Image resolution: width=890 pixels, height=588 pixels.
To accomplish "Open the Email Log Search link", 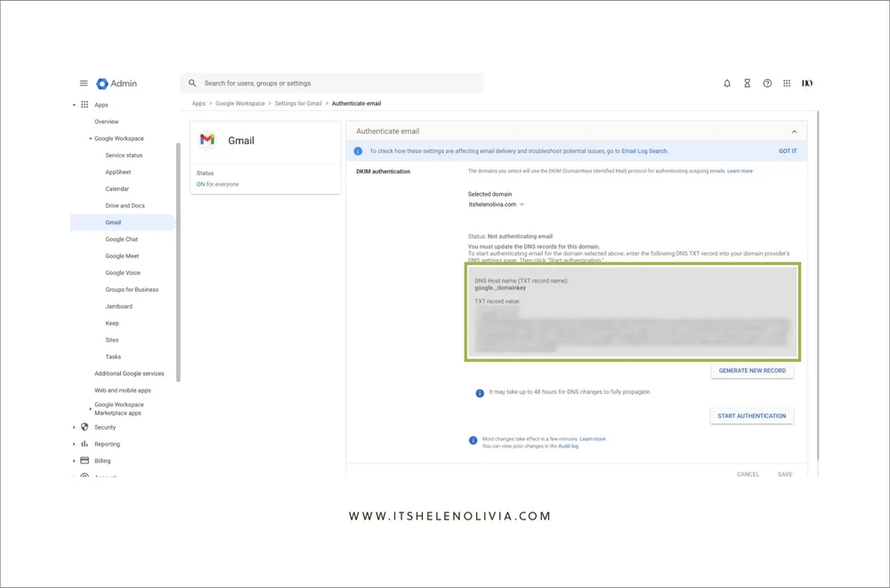I will (644, 150).
